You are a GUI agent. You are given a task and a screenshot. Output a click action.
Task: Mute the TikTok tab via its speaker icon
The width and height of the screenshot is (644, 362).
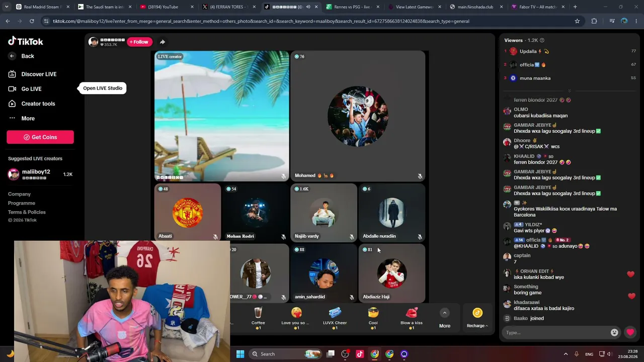308,7
